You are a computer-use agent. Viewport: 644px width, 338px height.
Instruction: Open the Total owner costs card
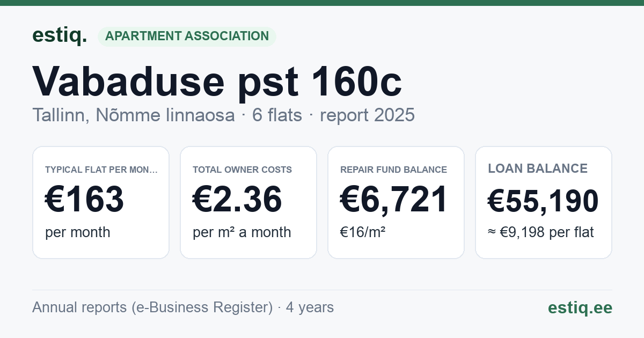tap(248, 202)
